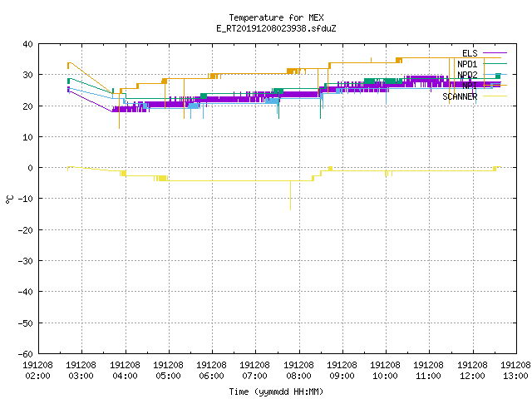Click the x-axis tick label 191208 13:00

pyautogui.click(x=515, y=371)
